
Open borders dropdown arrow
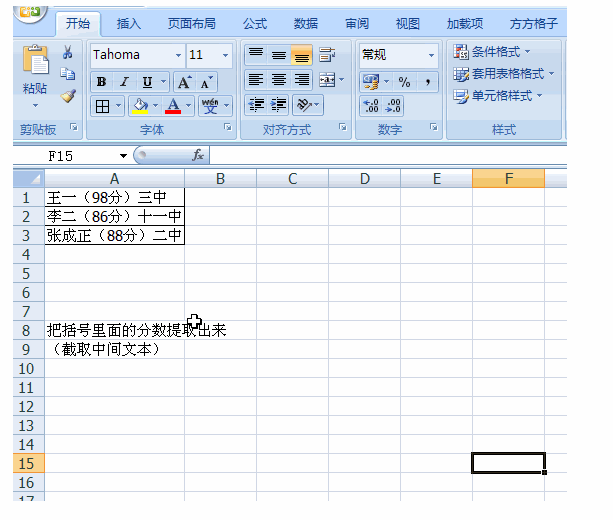tap(118, 106)
